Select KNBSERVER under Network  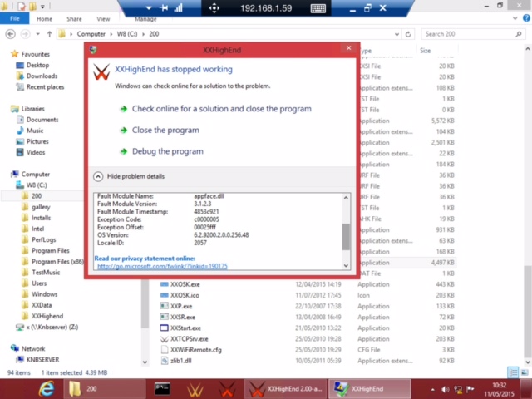click(x=42, y=360)
